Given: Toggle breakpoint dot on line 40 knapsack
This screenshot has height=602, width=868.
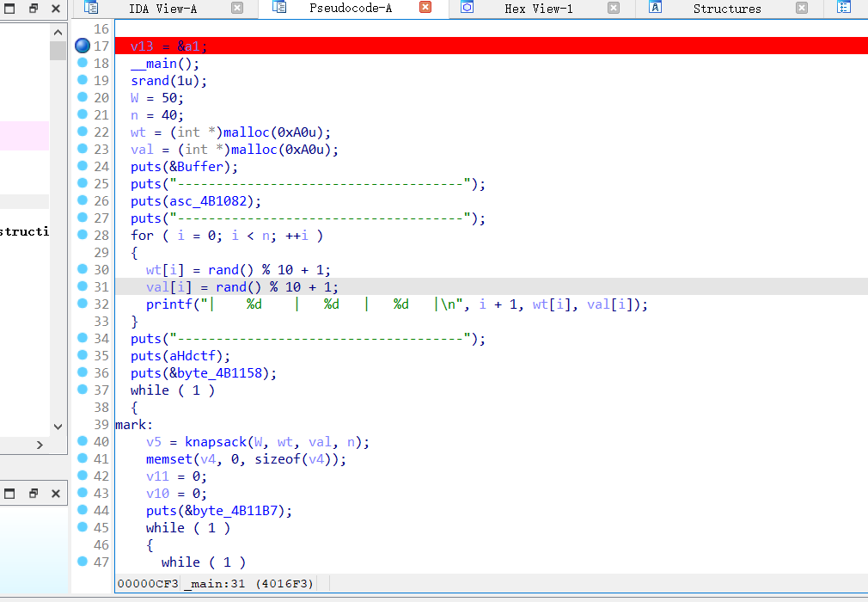Looking at the screenshot, I should 83,441.
